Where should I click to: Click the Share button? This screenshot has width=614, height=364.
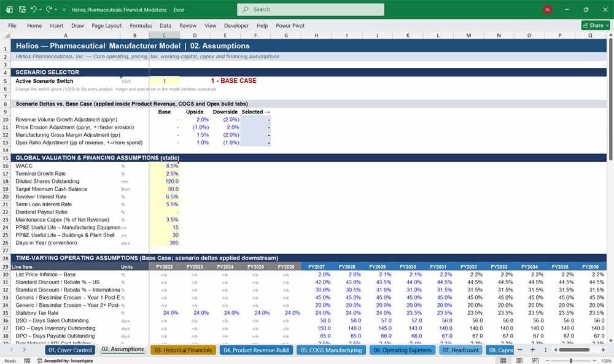tap(596, 25)
